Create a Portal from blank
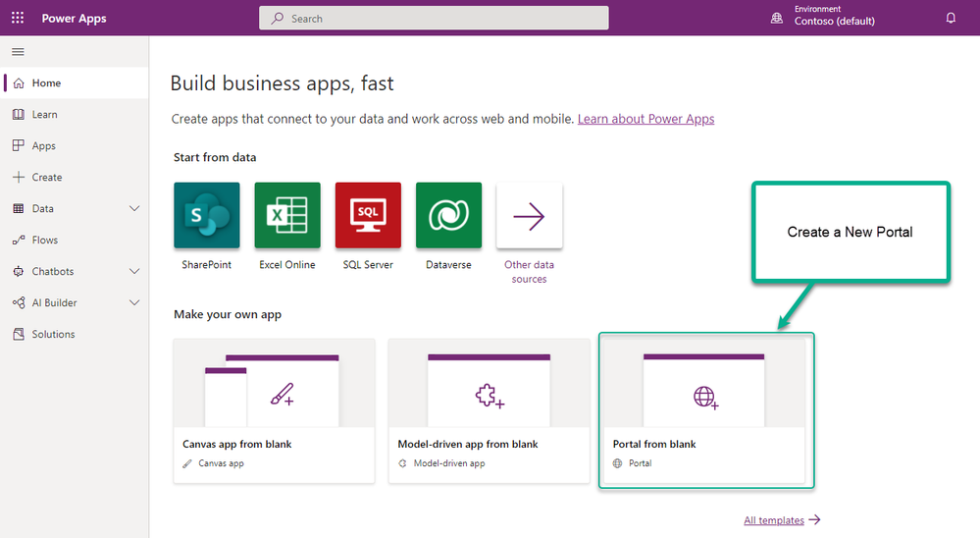980x538 pixels. click(x=704, y=411)
